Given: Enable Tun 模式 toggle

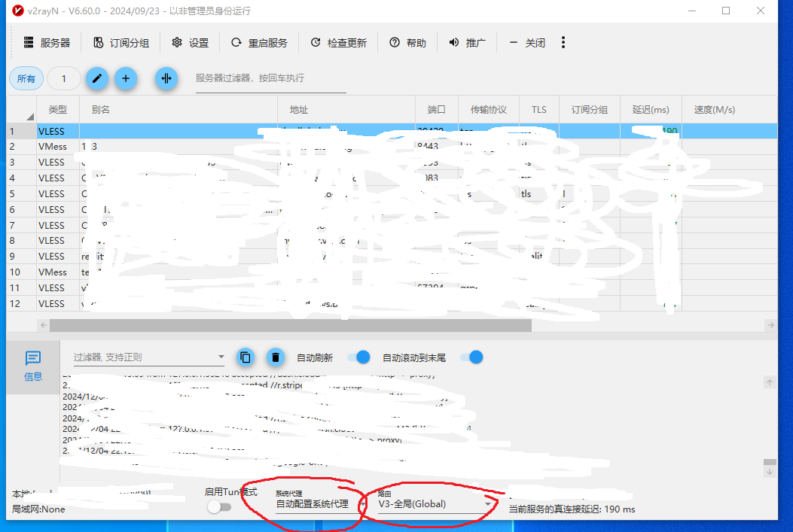Looking at the screenshot, I should 220,507.
